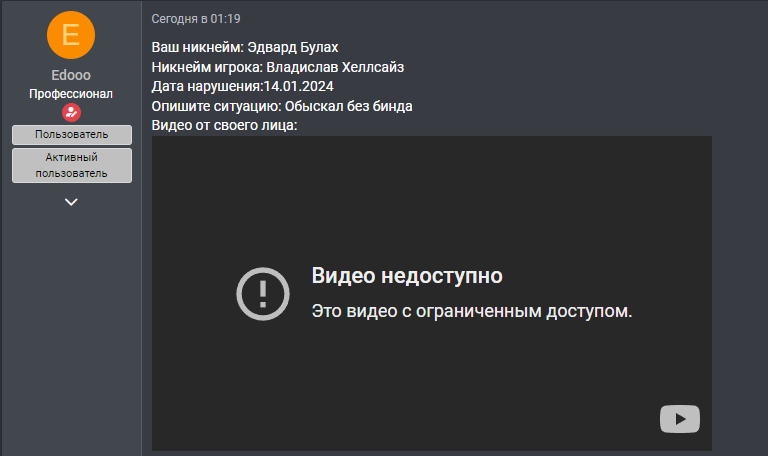The width and height of the screenshot is (768, 456).
Task: Click the "Опишите ситуацию:" label text
Action: click(x=216, y=106)
